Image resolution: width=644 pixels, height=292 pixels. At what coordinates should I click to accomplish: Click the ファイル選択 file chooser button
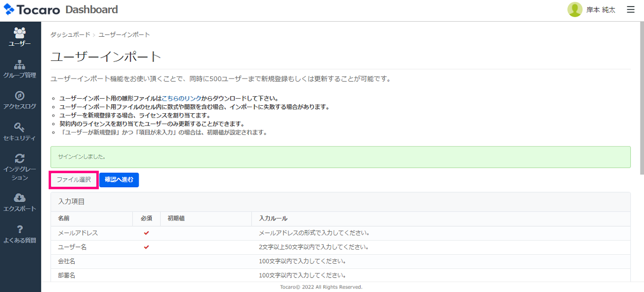click(74, 180)
